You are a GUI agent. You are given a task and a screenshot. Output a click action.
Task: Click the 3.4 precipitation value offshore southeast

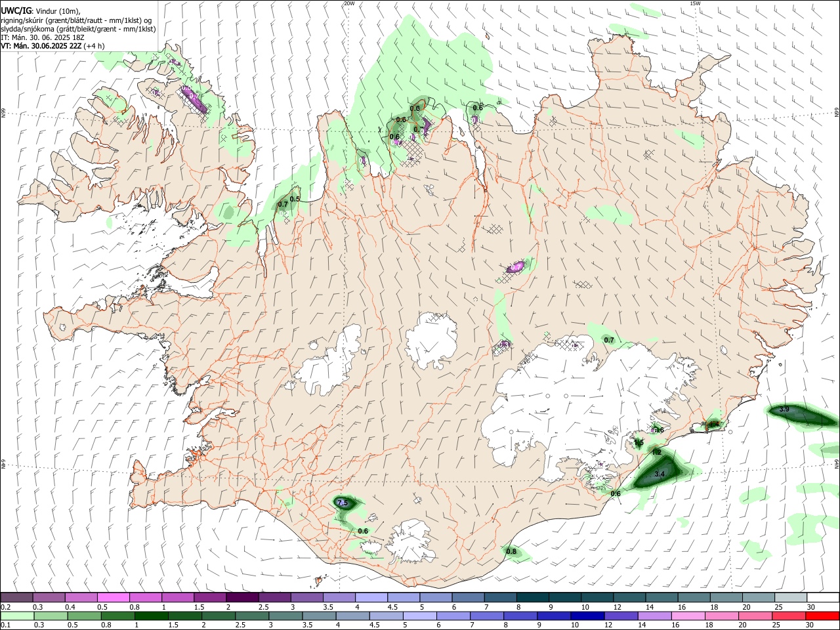[x=660, y=474]
